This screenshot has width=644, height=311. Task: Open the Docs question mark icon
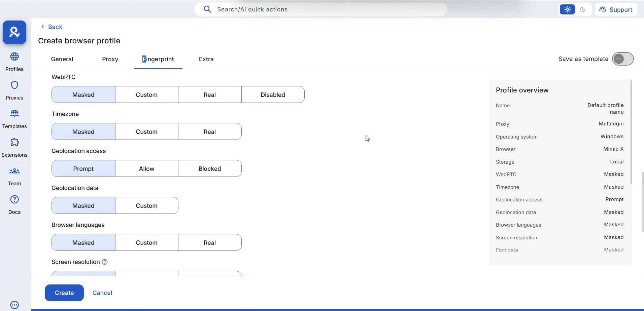click(x=14, y=199)
